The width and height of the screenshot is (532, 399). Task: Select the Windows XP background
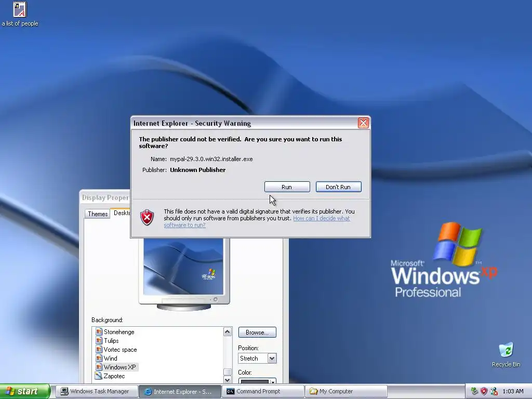(120, 367)
